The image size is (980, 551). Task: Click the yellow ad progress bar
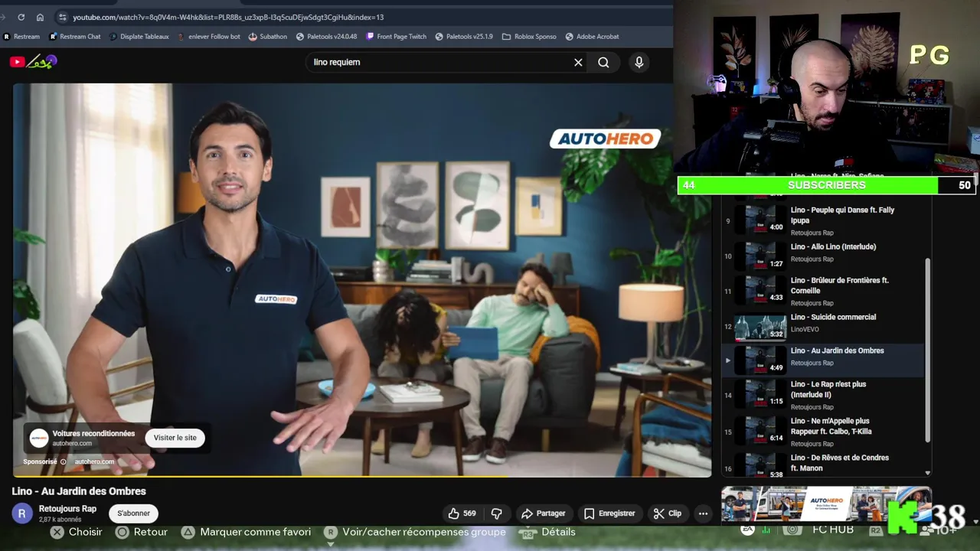259,476
